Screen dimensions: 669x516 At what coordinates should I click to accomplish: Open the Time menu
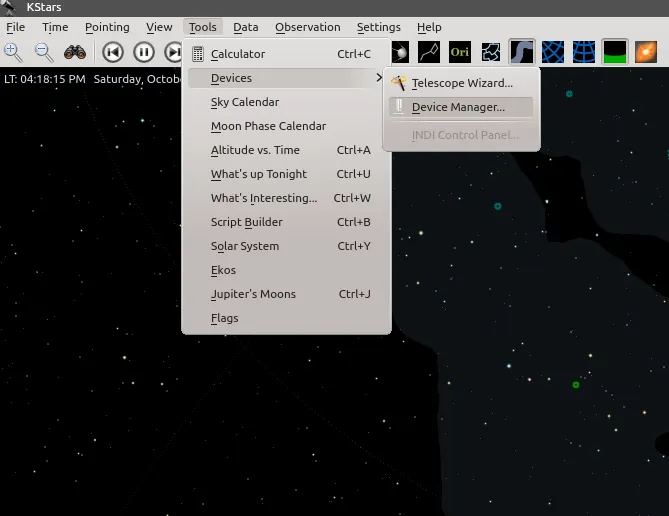coord(55,27)
